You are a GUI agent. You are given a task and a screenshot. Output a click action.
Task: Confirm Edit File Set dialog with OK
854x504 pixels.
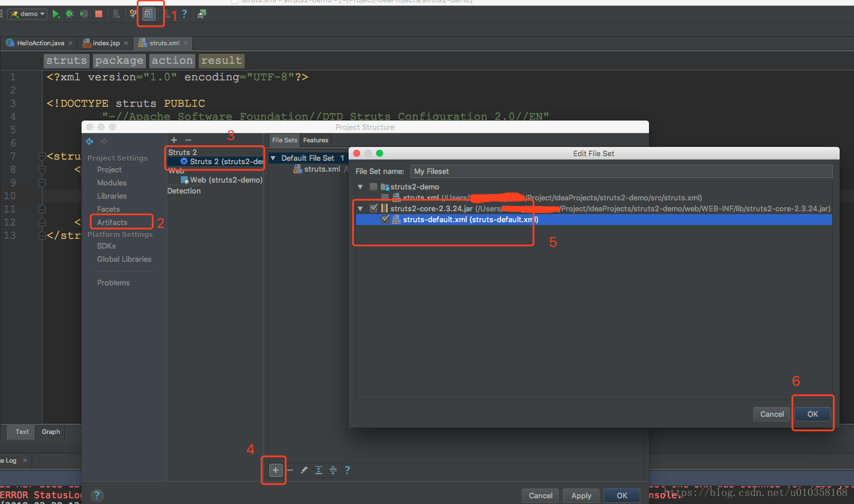click(813, 414)
